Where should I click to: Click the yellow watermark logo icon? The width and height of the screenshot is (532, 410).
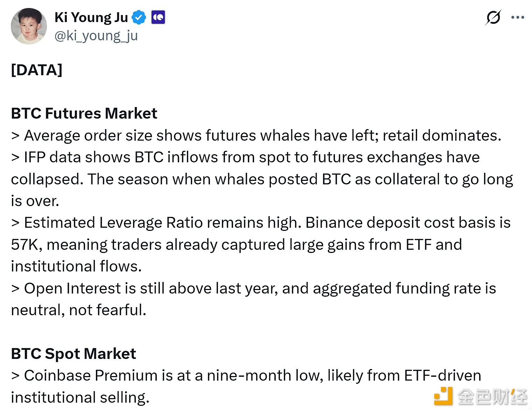click(443, 396)
